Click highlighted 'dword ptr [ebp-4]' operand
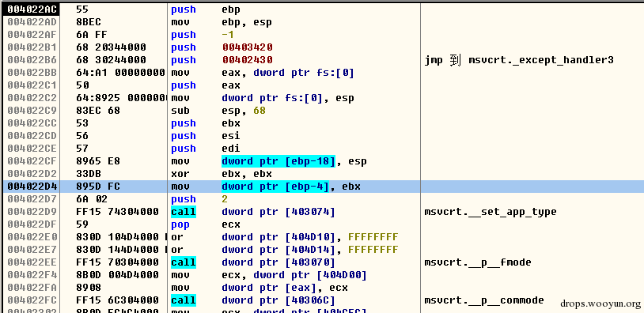This screenshot has height=313, width=644. point(275,187)
